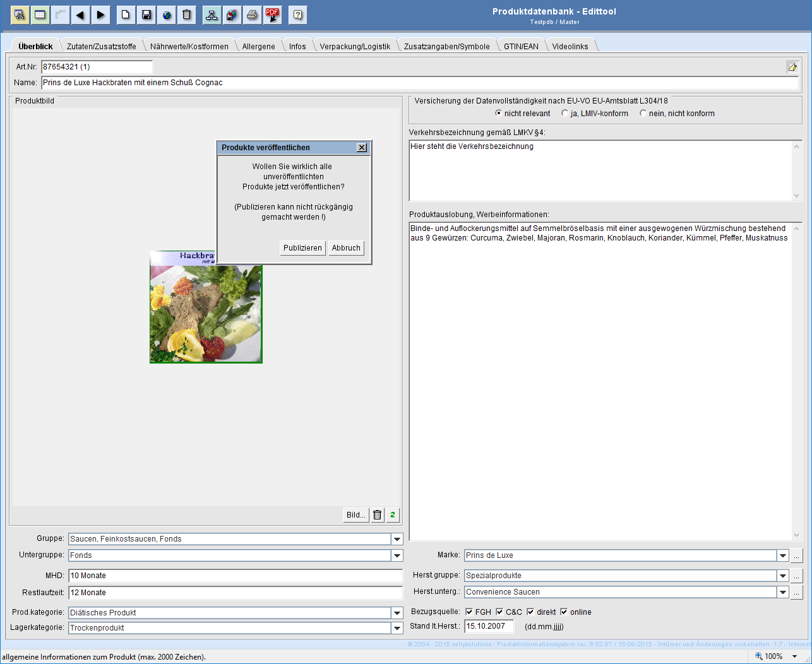The width and height of the screenshot is (812, 664).
Task: Switch to the Allergene tab
Action: [x=259, y=46]
